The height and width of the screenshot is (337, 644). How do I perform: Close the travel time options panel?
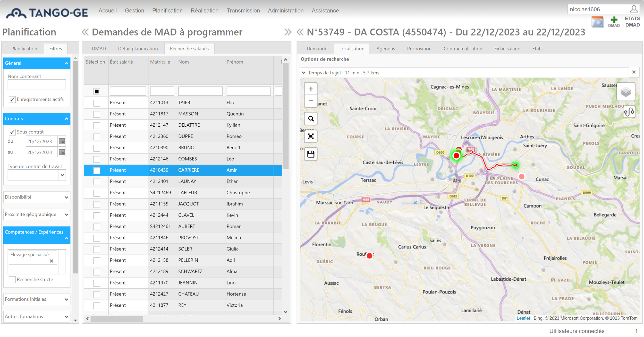pyautogui.click(x=634, y=72)
